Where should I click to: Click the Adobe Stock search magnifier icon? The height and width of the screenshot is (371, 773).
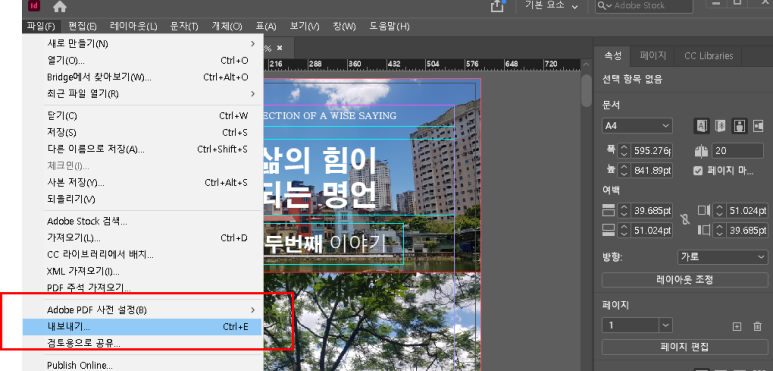tap(604, 6)
